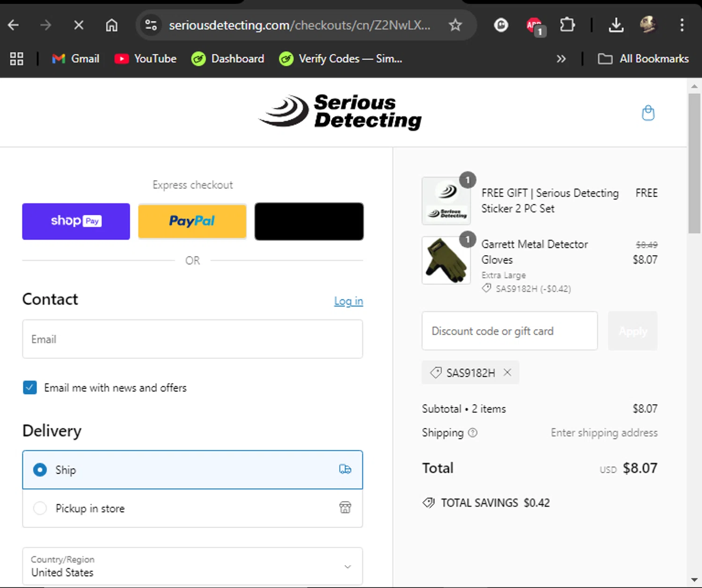Click the scrollbar down arrow
702x588 pixels.
click(x=694, y=581)
